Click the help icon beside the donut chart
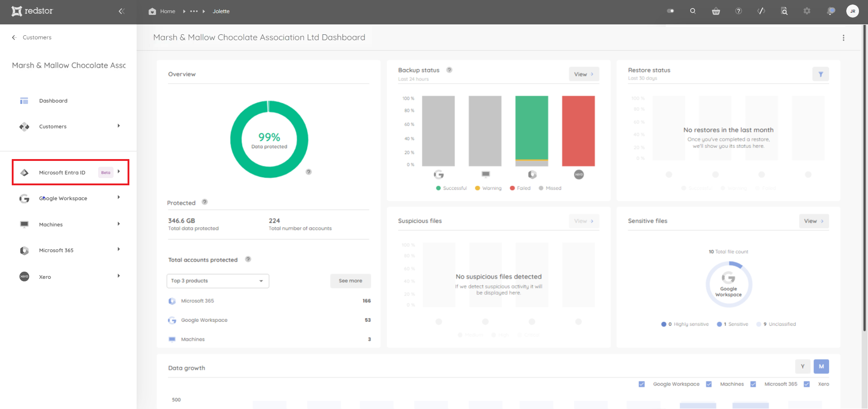868x409 pixels. (308, 172)
